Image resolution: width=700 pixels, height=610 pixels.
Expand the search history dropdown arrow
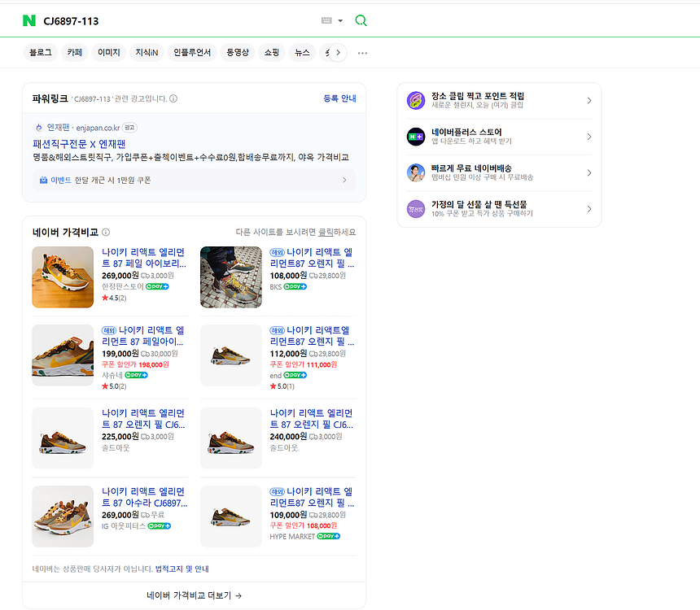coord(340,20)
